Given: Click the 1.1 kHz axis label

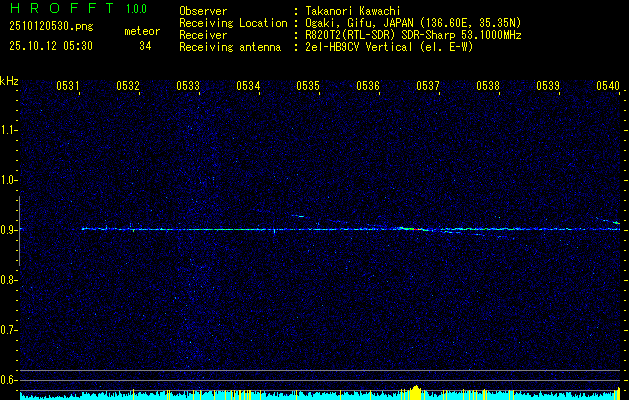Looking at the screenshot, I should [x=7, y=130].
